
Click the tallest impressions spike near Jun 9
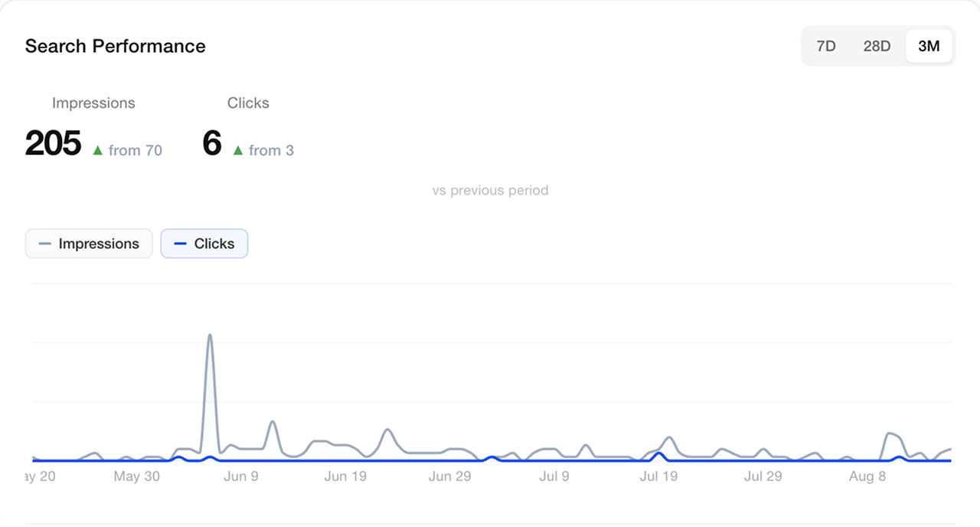(210, 336)
